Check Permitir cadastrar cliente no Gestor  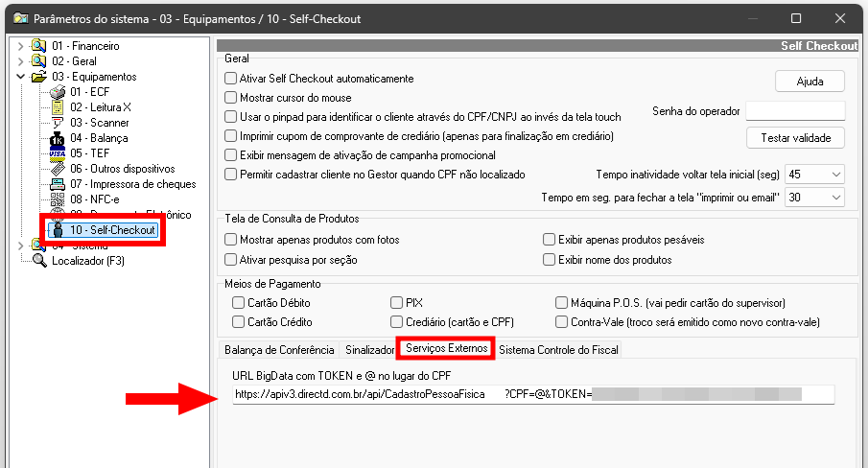point(231,175)
